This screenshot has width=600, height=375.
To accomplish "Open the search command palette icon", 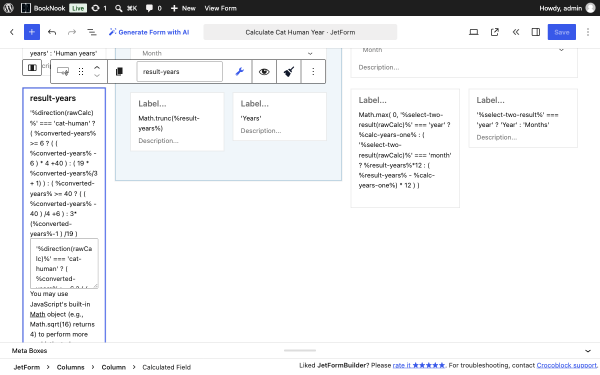I will (126, 8).
